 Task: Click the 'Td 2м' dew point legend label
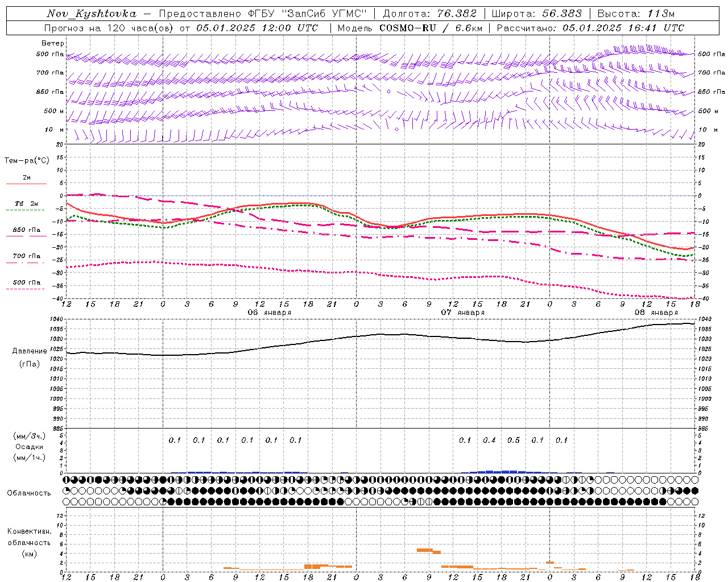point(26,203)
